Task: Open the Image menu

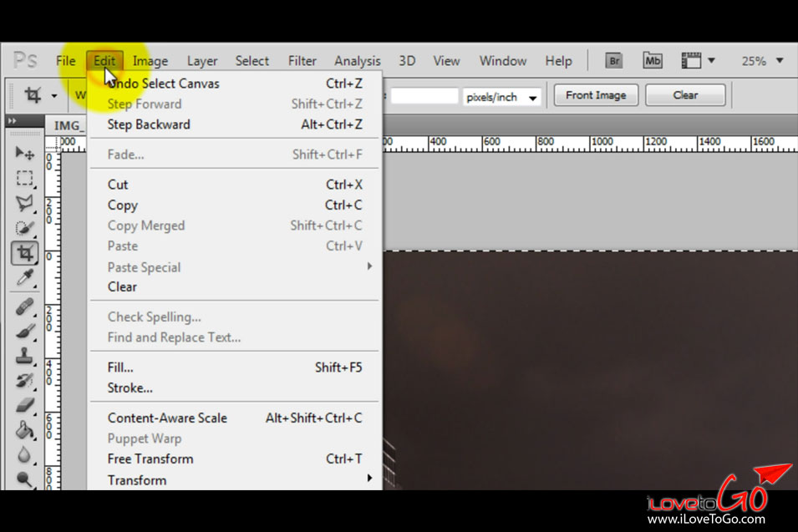Action: tap(150, 61)
